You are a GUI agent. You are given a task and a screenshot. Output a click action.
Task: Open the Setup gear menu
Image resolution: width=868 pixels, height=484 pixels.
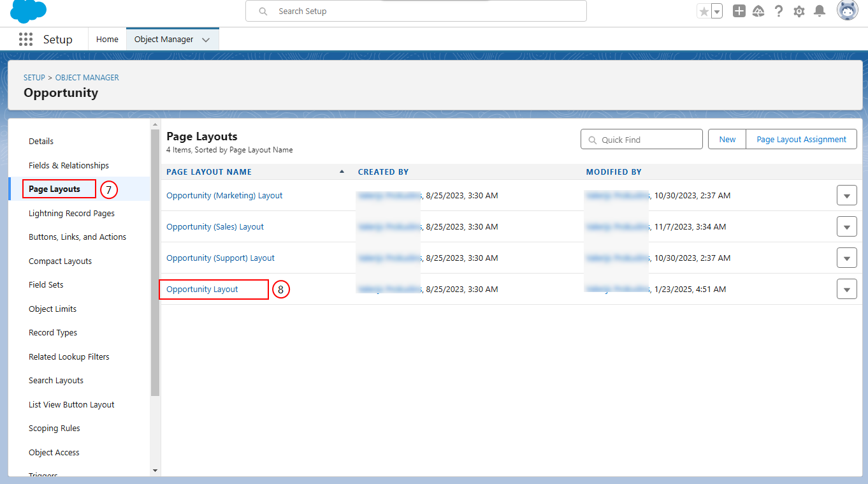[x=799, y=11]
